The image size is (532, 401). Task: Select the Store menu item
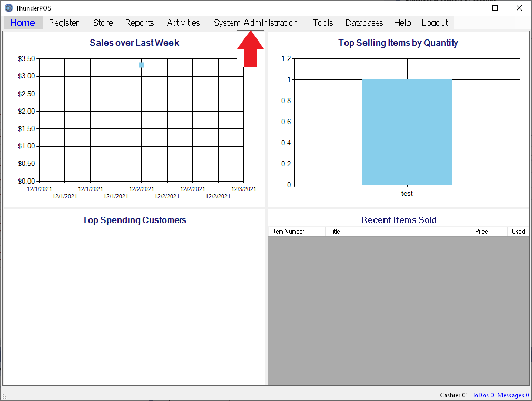point(103,23)
